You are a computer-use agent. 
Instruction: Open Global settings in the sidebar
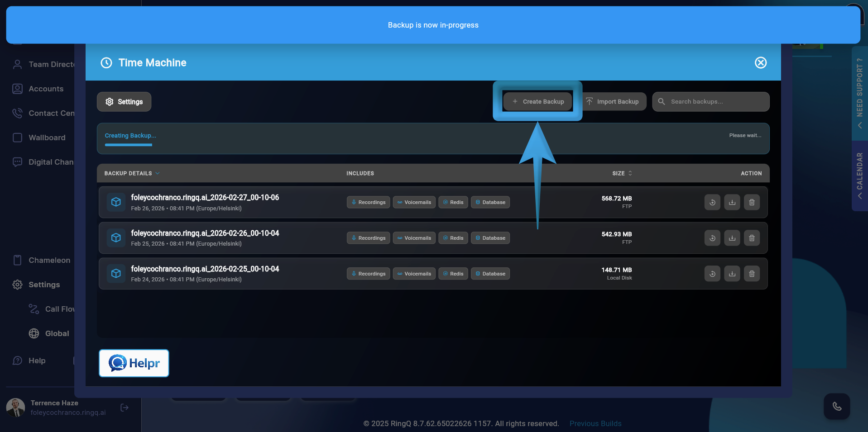coord(57,333)
